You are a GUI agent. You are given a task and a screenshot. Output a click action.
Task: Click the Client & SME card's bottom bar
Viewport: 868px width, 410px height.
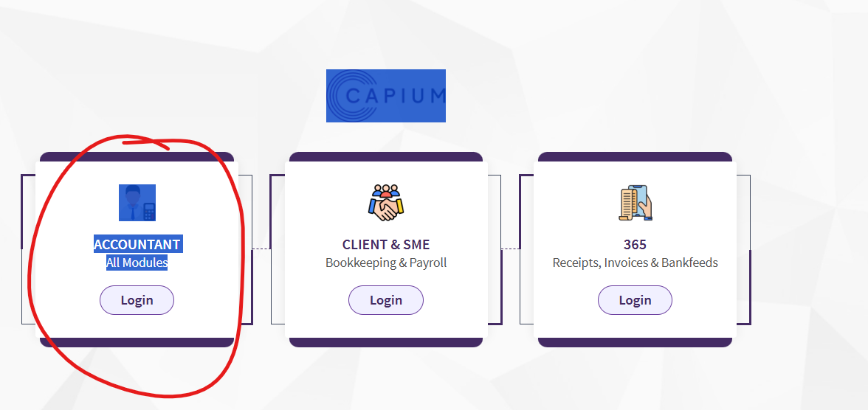click(386, 342)
